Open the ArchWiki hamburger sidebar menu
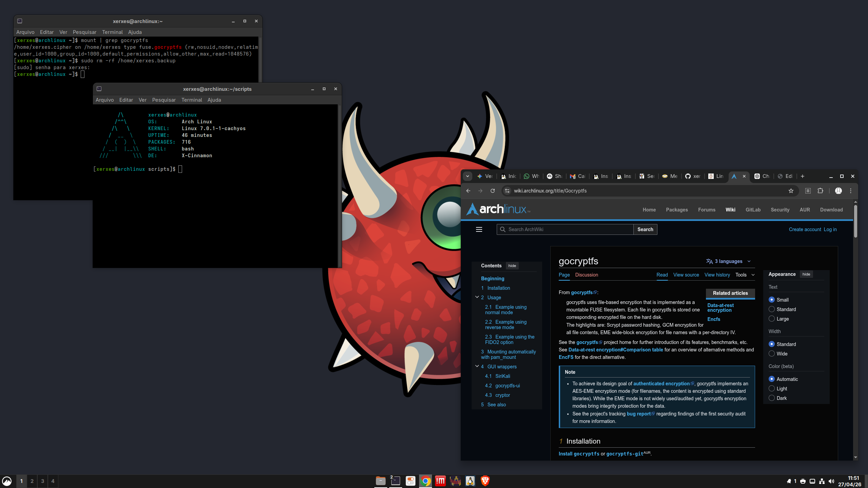The width and height of the screenshot is (868, 488). [x=479, y=229]
